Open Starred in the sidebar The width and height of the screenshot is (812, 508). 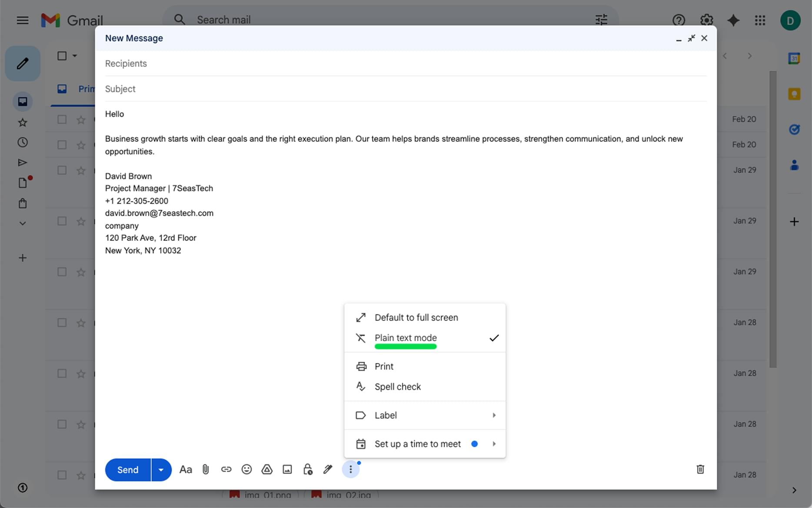pyautogui.click(x=23, y=123)
